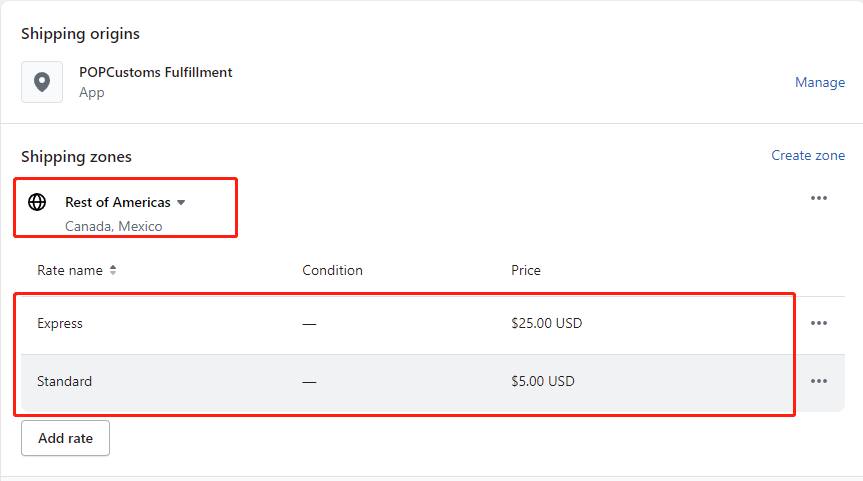Click the Price column header
Viewport: 863px width, 481px height.
[x=526, y=270]
